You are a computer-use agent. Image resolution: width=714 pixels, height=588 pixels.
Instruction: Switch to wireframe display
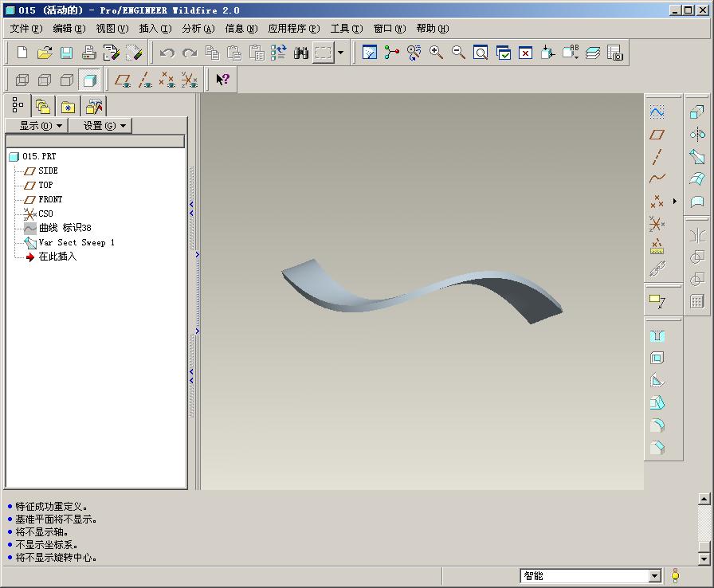[22, 80]
